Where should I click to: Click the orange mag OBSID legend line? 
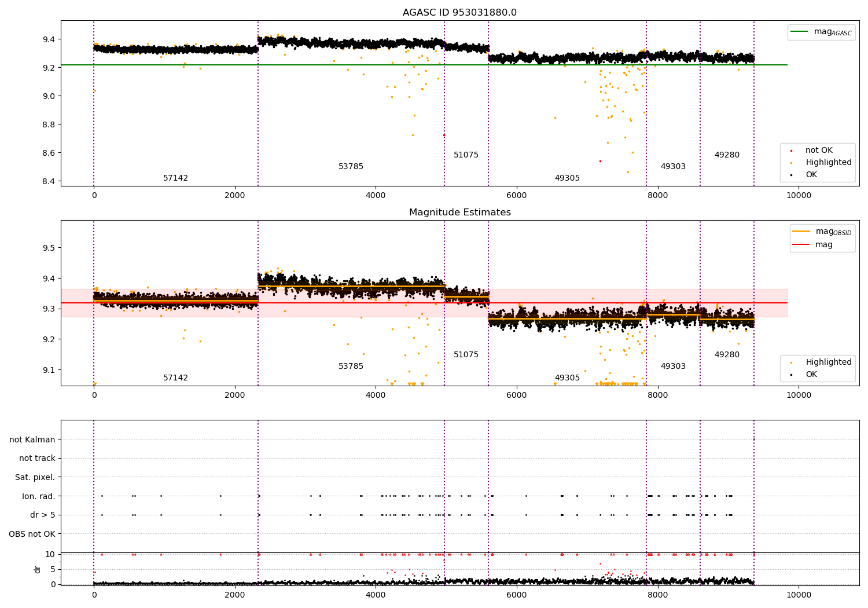(x=801, y=232)
